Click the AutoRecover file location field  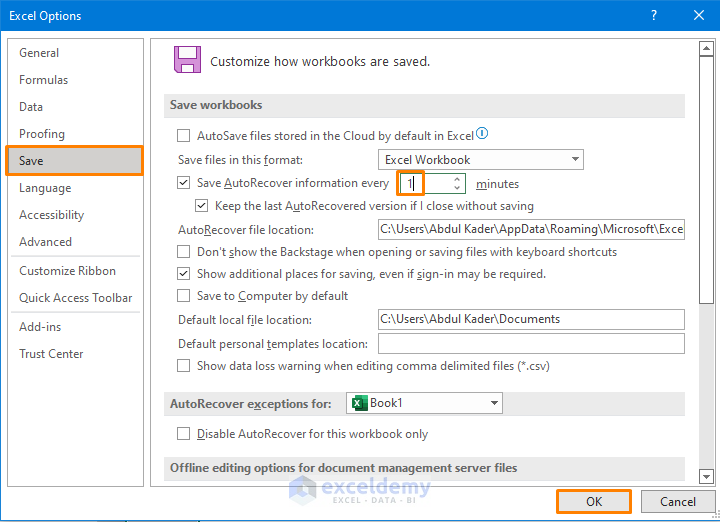pyautogui.click(x=531, y=229)
